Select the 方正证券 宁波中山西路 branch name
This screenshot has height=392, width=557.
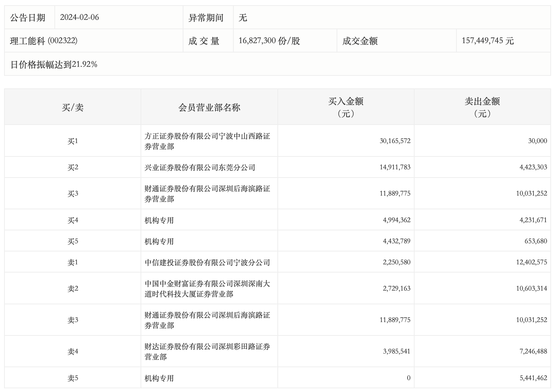207,141
